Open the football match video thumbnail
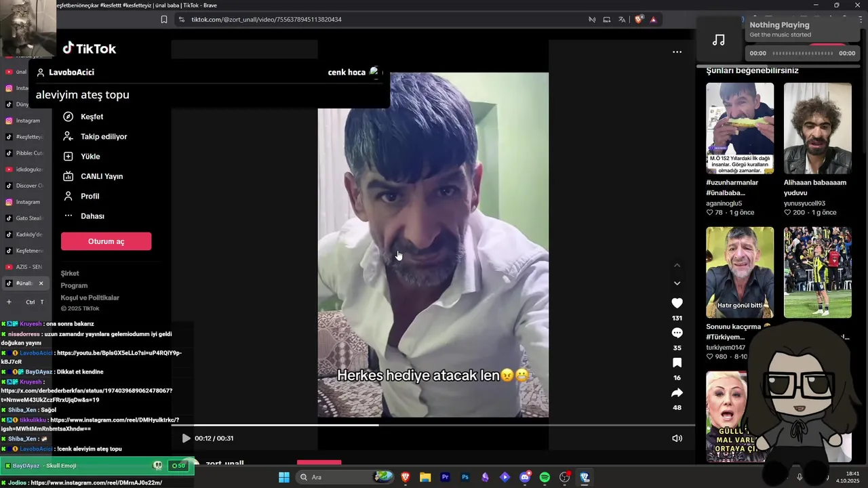Viewport: 868px width, 488px height. tap(818, 272)
